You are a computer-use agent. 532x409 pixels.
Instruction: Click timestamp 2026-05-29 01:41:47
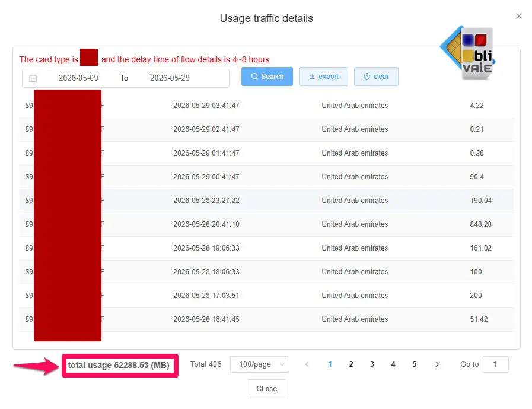pyautogui.click(x=206, y=153)
